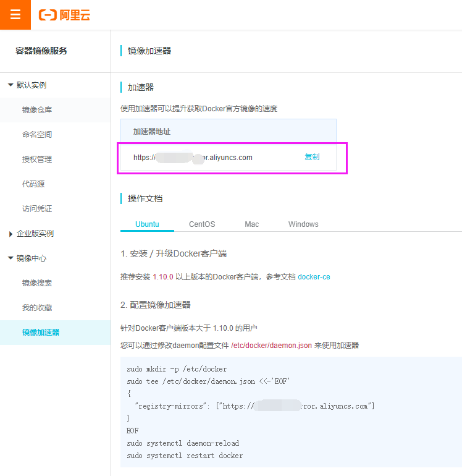
Task: Click the sudo mkdir -p /etc/docker line
Action: point(177,369)
